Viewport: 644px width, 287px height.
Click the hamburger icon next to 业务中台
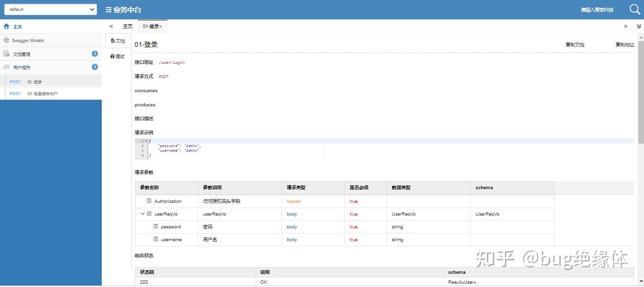(108, 9)
